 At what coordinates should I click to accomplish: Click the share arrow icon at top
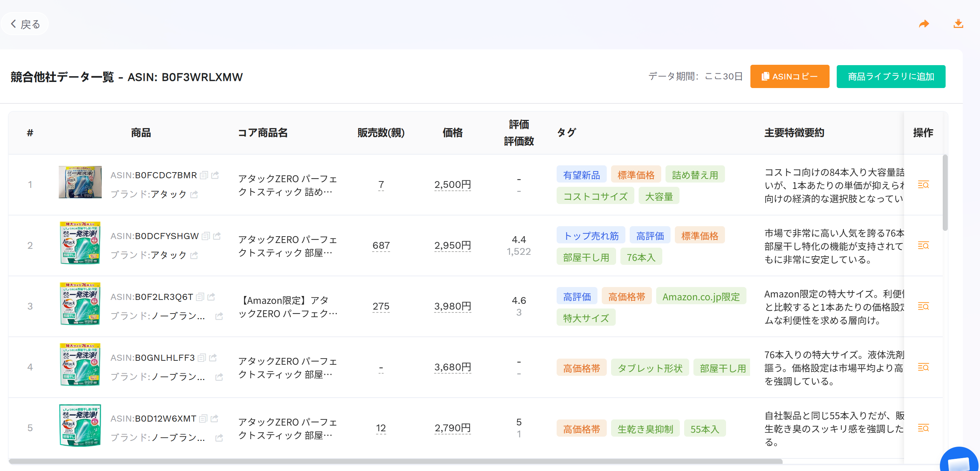point(924,24)
